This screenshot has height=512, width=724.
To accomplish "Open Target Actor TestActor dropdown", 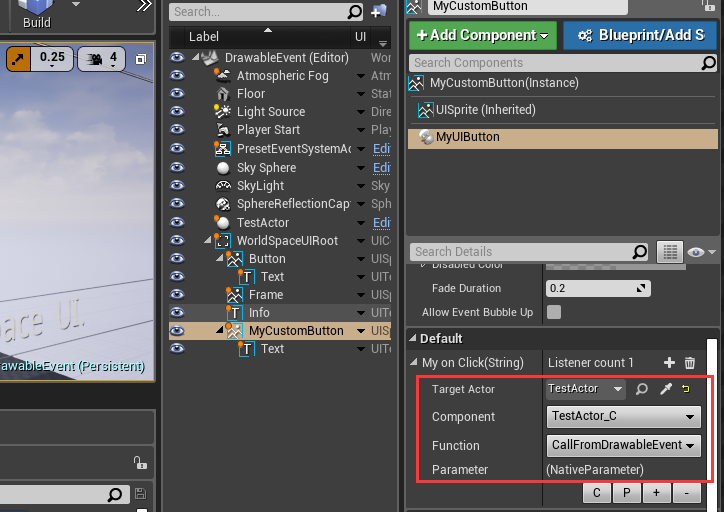I will [585, 389].
